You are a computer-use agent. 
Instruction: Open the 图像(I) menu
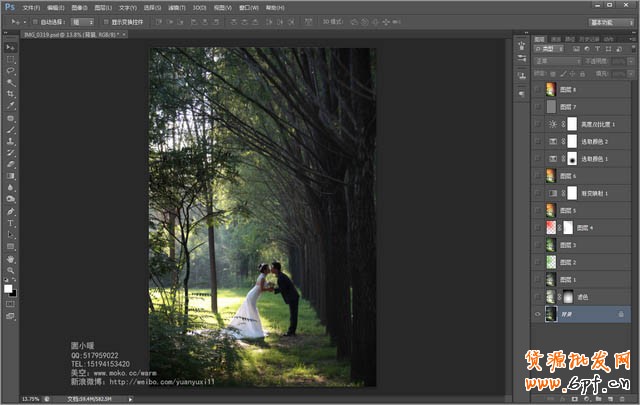(78, 7)
